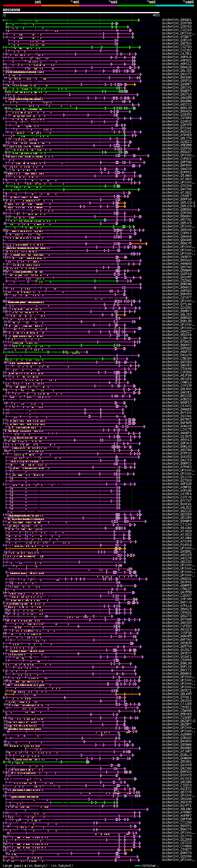197x868 pixels.
Task: Click the green alignment bar for Q84QK1
Action: coord(71,20)
